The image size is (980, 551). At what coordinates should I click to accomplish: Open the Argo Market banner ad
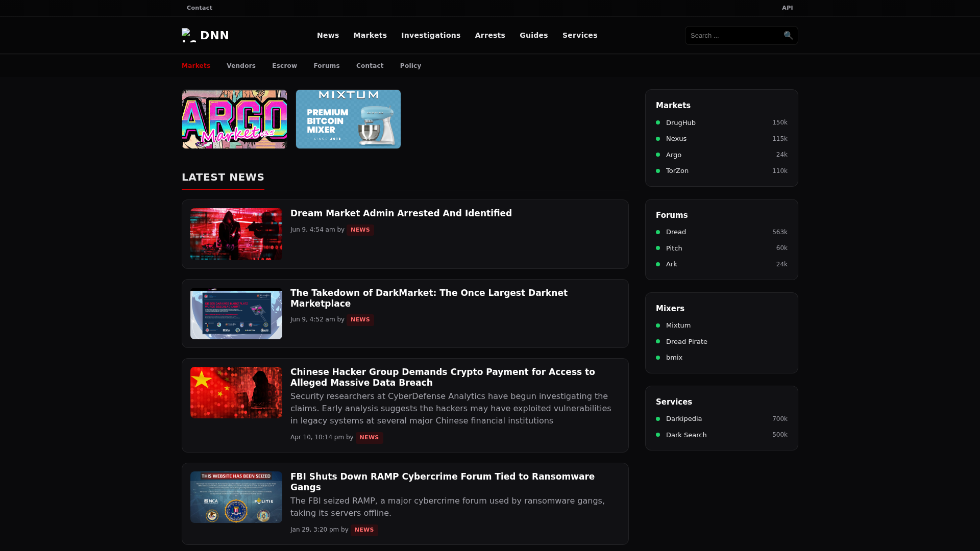[234, 119]
